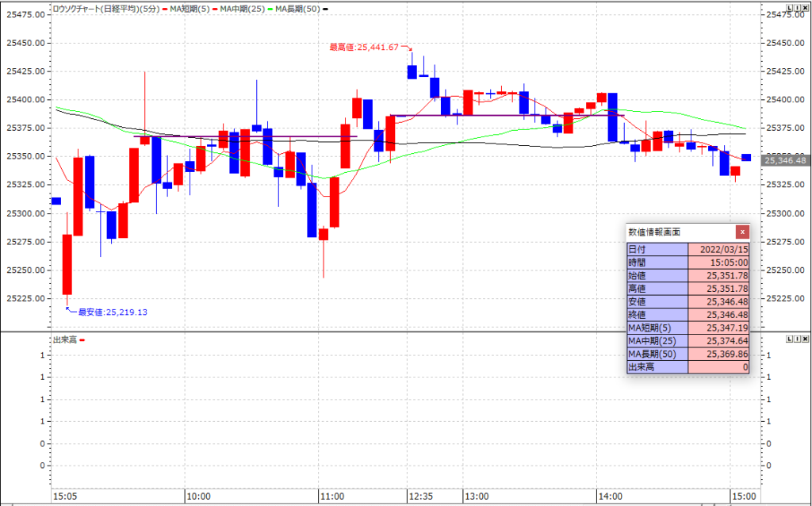Click the 始値 value 25,351.78
Viewport: 812px width, 506px height.
718,275
